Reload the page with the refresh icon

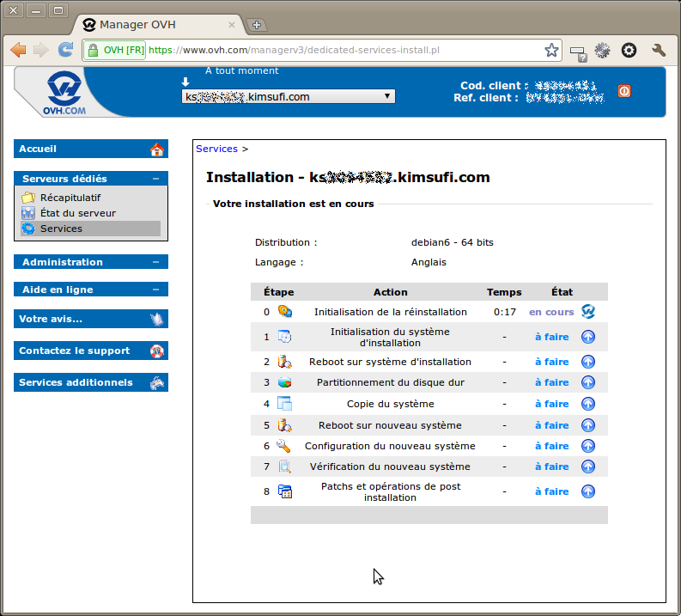coord(66,50)
